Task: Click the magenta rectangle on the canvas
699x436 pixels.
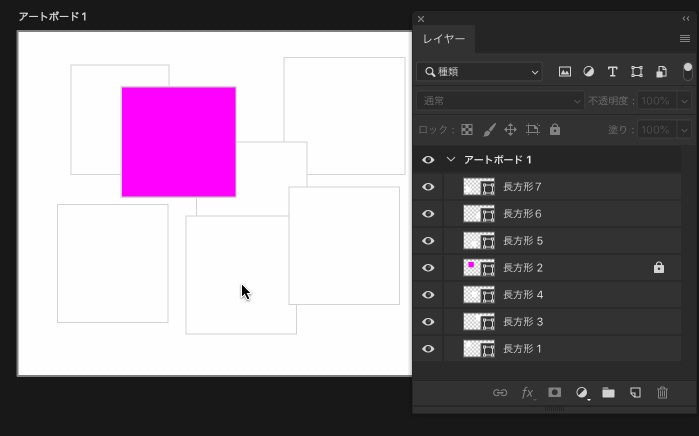Action: coord(178,142)
